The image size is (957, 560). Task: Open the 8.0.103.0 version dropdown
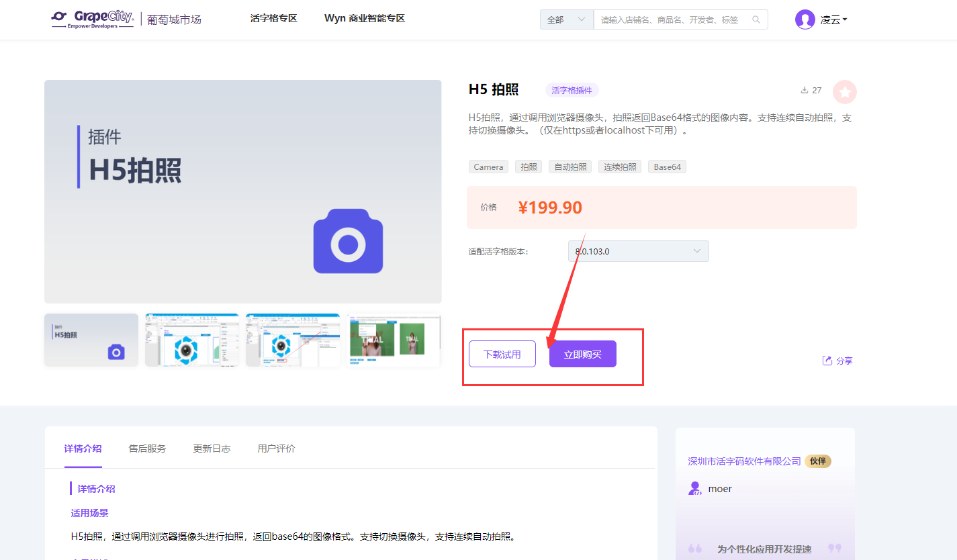tap(638, 251)
